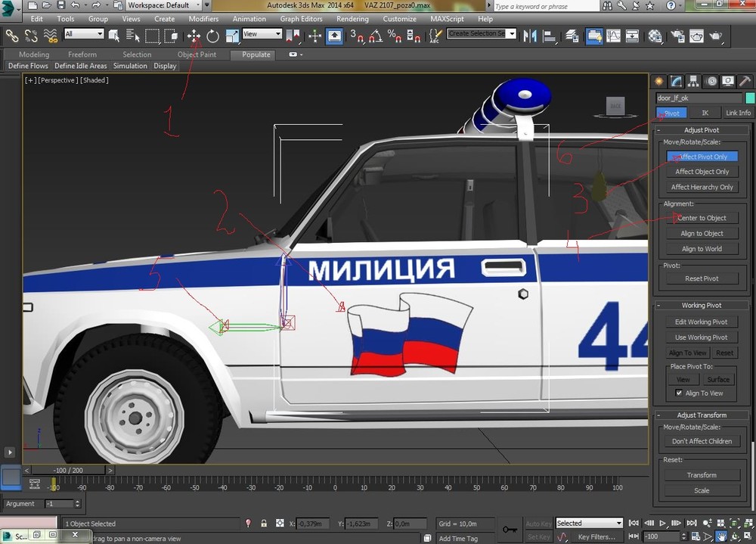Open the Hierarchy panel tab icon

693,82
